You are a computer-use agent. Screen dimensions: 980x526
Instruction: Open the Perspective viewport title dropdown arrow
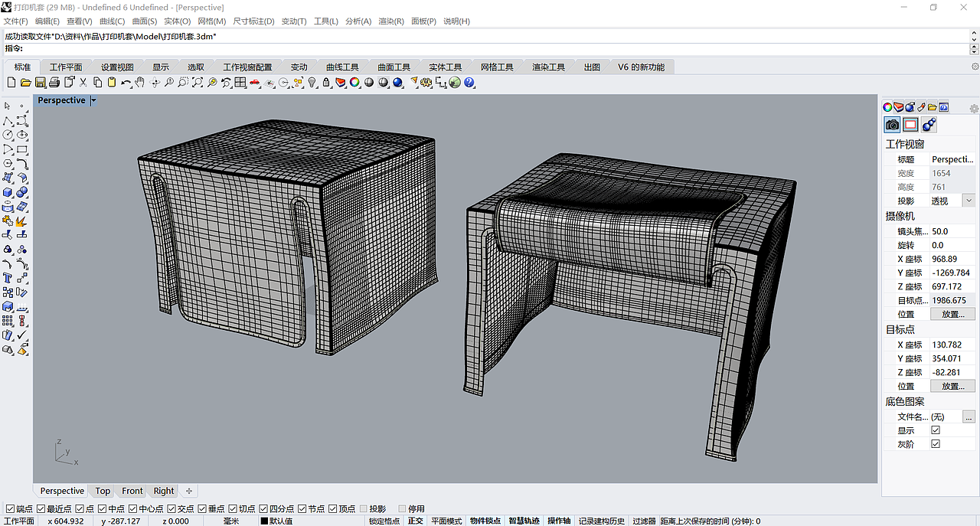click(x=93, y=100)
